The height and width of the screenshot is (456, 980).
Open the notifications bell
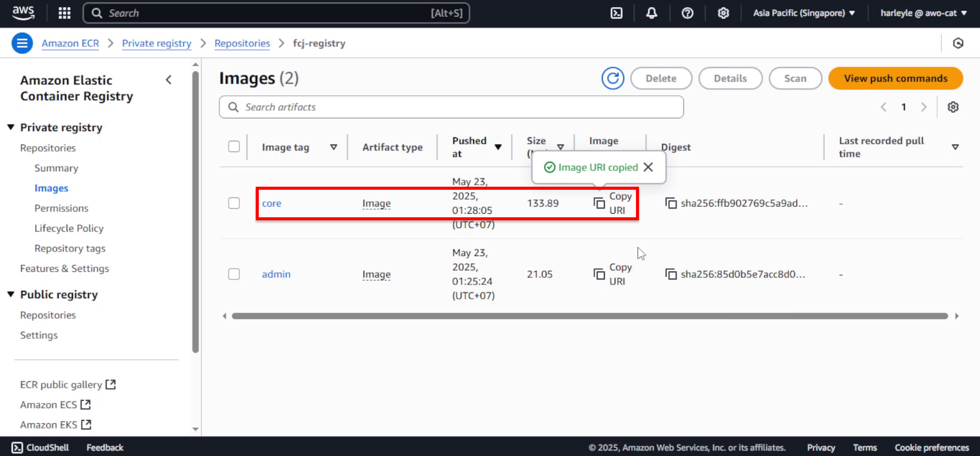(652, 13)
